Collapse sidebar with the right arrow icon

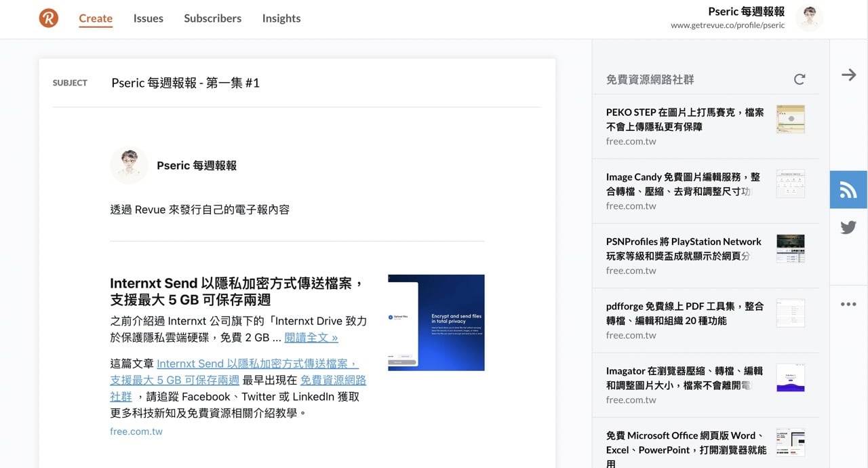coord(848,75)
